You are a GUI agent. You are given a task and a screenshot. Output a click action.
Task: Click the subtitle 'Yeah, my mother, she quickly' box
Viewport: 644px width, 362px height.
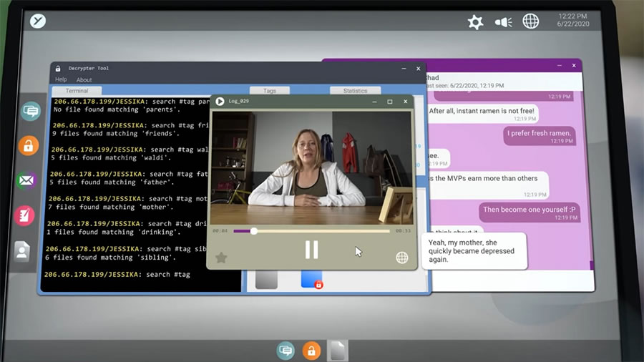pos(474,251)
